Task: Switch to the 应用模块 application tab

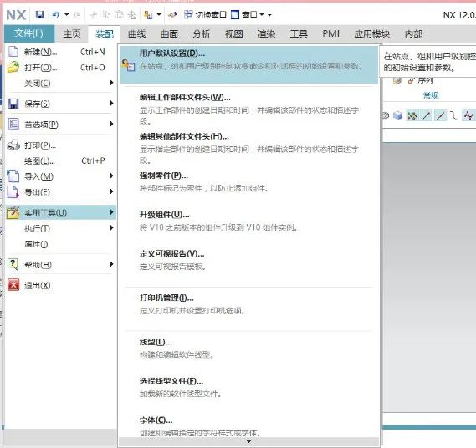Action: (x=372, y=33)
